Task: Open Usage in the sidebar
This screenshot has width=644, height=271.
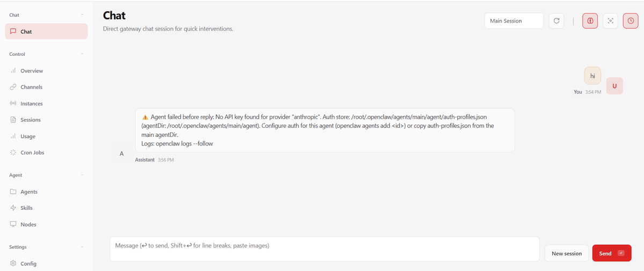Action: tap(28, 136)
